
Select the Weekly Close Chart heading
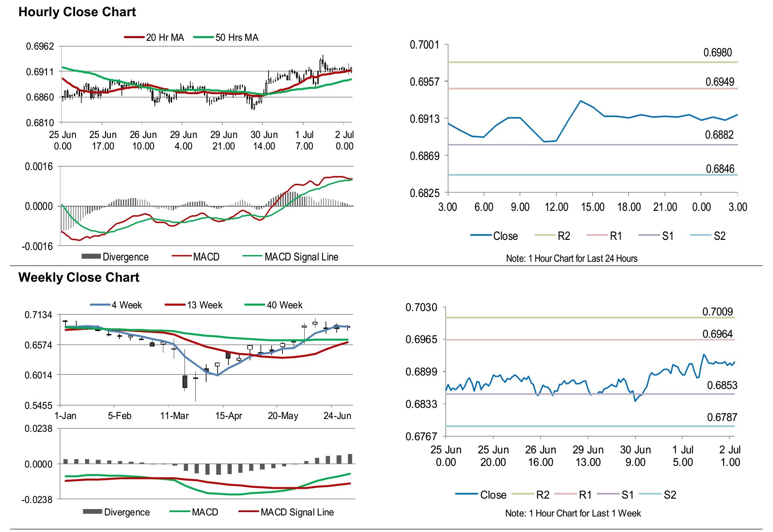79,277
